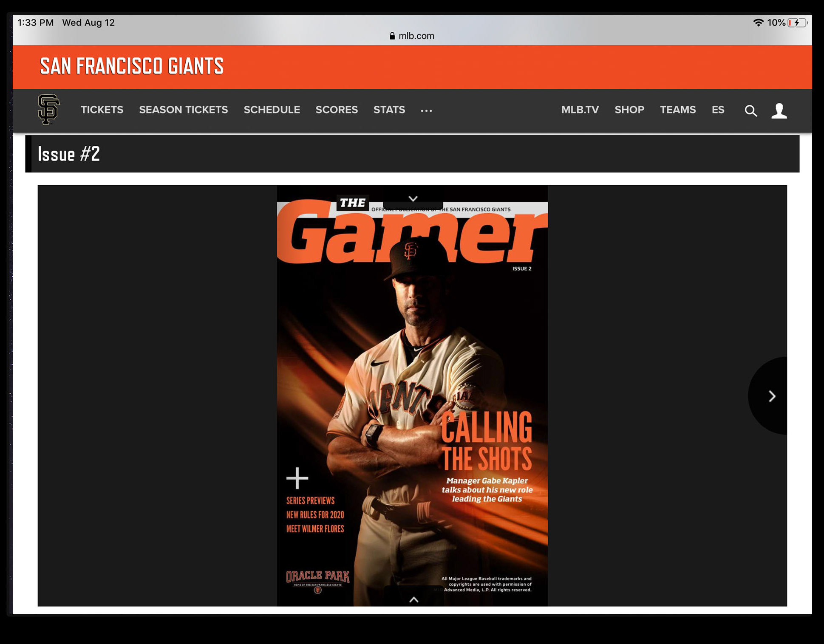This screenshot has width=824, height=644.
Task: Switch language with ES link
Action: pos(718,110)
